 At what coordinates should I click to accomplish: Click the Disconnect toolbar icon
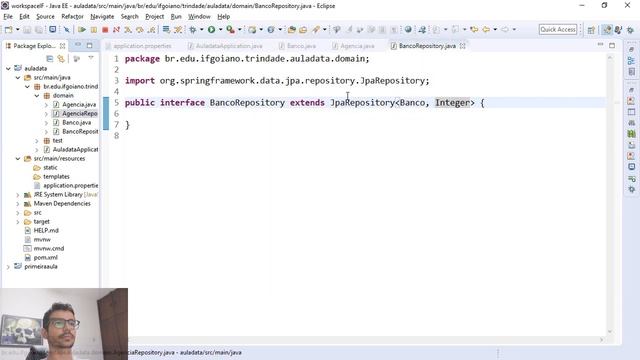click(x=116, y=29)
